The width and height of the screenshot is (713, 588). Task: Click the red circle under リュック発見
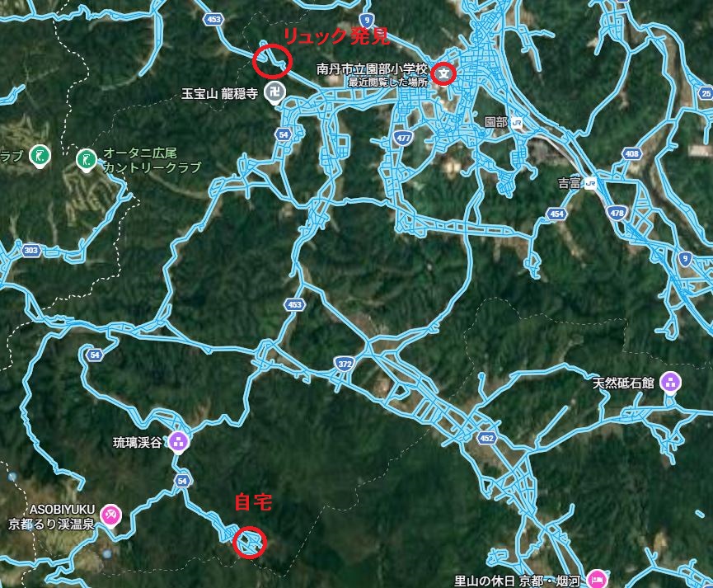click(272, 60)
